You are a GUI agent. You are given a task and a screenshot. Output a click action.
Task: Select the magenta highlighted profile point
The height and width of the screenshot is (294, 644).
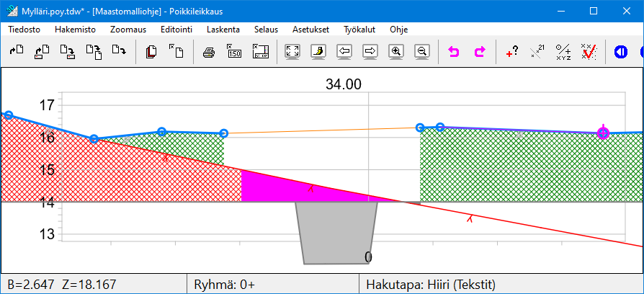603,133
